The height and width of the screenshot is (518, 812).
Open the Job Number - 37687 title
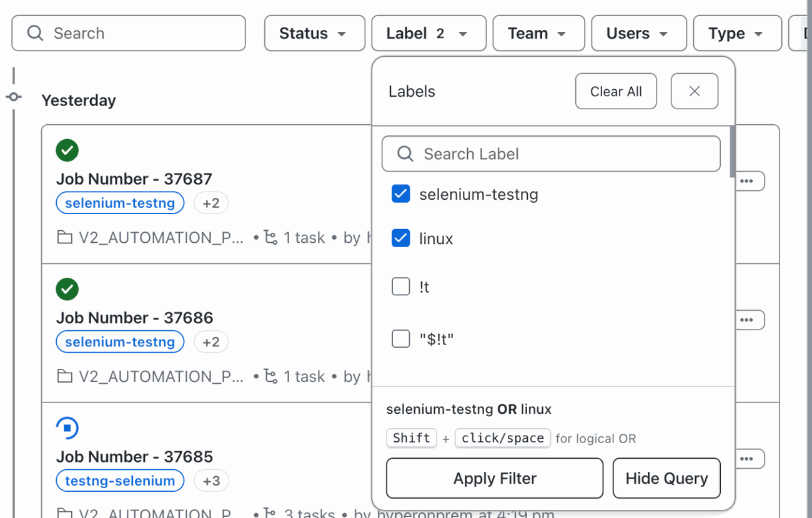pyautogui.click(x=134, y=179)
